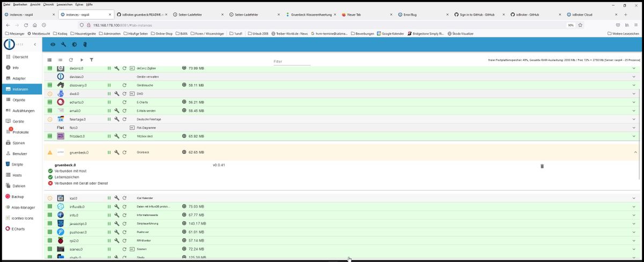The height and width of the screenshot is (262, 644).
Task: Open the ical.0 wrench settings
Action: [x=117, y=198]
